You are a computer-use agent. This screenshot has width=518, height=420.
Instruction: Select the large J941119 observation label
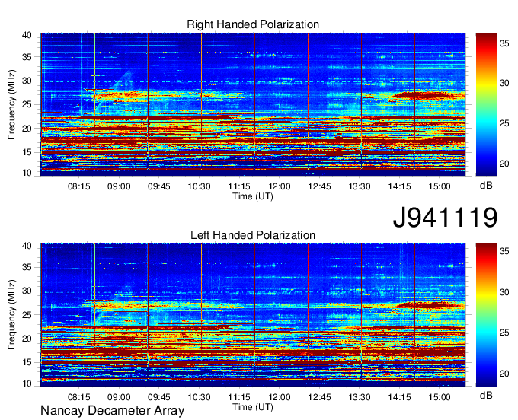445,218
